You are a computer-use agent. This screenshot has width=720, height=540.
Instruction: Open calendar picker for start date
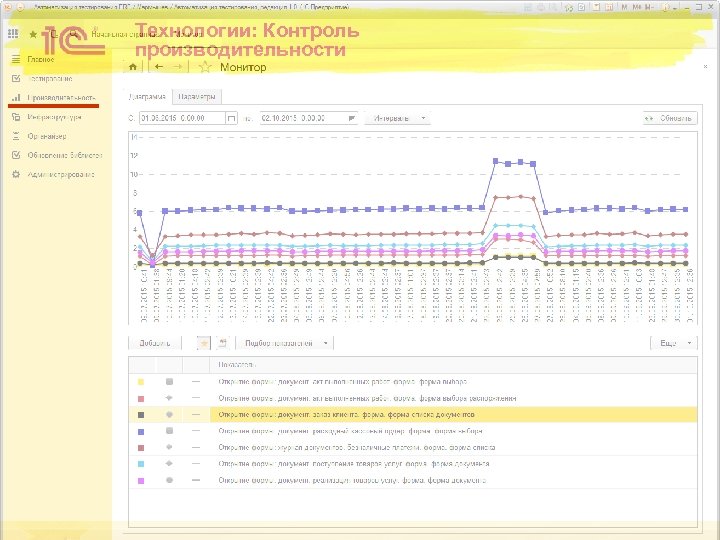point(231,118)
